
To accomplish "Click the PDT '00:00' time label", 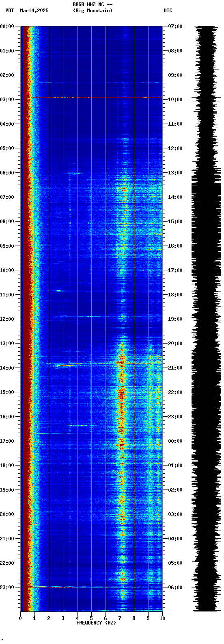I will click(x=6, y=26).
